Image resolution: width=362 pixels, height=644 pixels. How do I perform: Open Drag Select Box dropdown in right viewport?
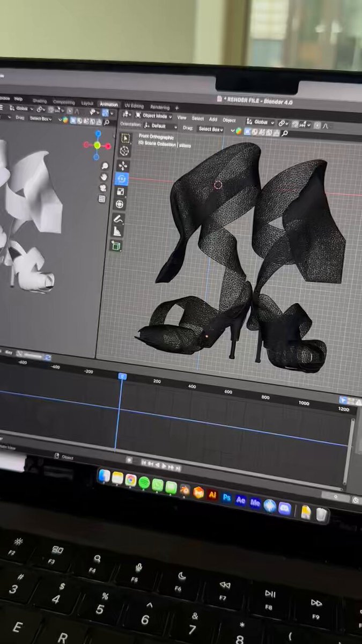[x=210, y=129]
